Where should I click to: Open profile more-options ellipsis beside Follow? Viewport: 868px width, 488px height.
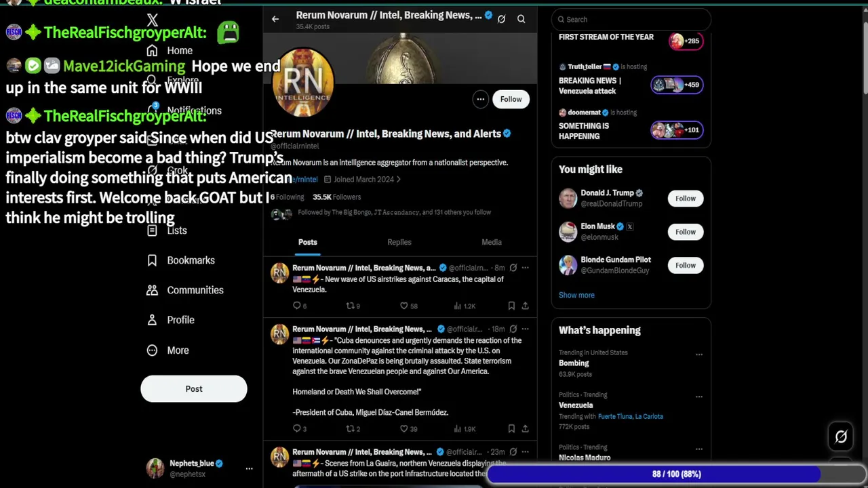[x=480, y=100]
